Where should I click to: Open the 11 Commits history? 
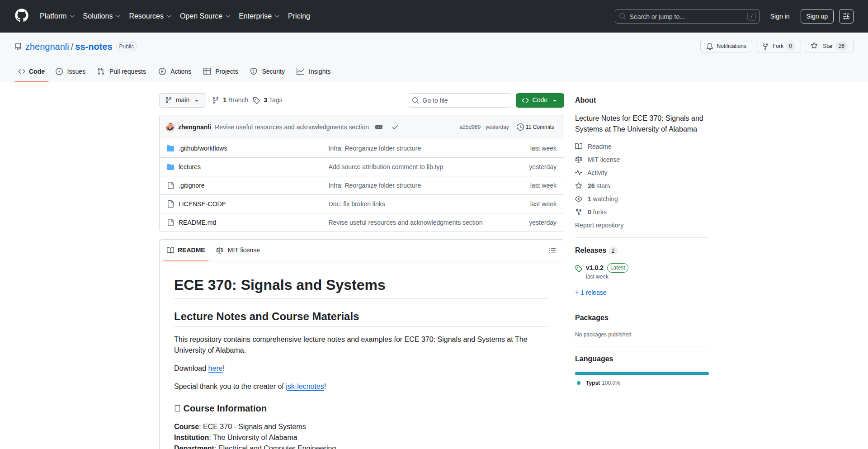point(535,127)
